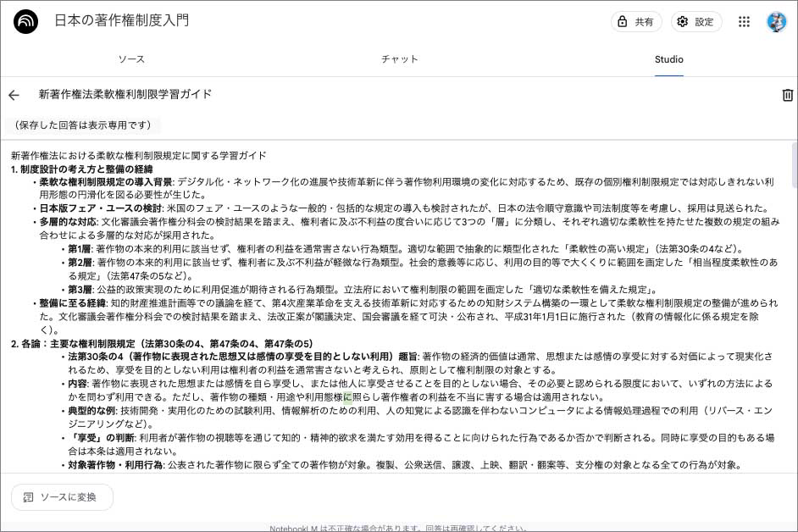The image size is (798, 532).
Task: Open 設定 with the gear icon
Action: [x=695, y=22]
